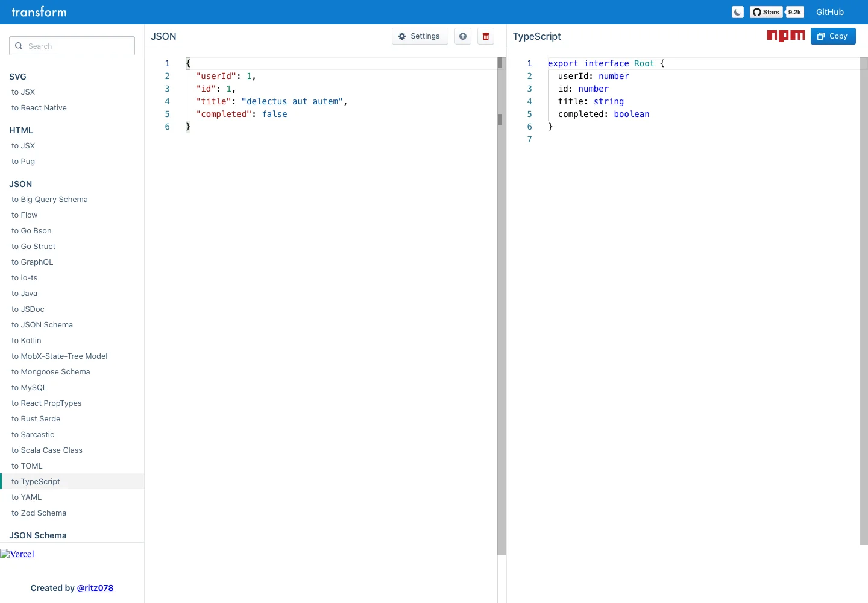868x603 pixels.
Task: Select to Kotlin converter
Action: 72,341
